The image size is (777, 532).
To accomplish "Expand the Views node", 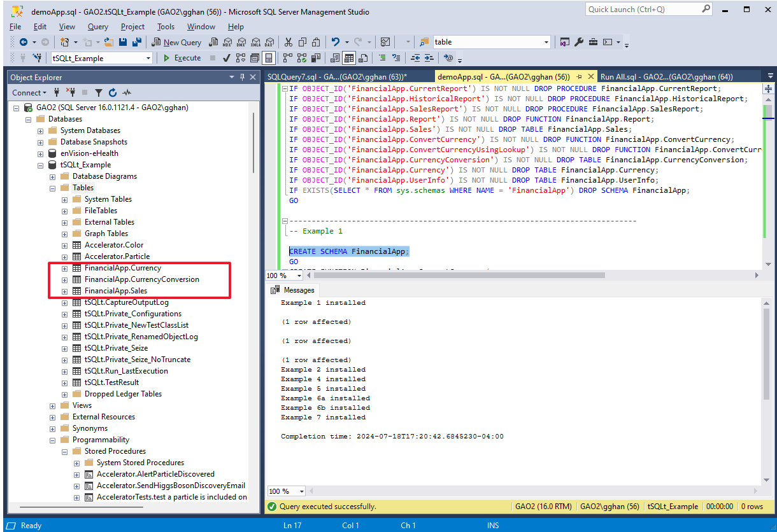I will click(53, 405).
